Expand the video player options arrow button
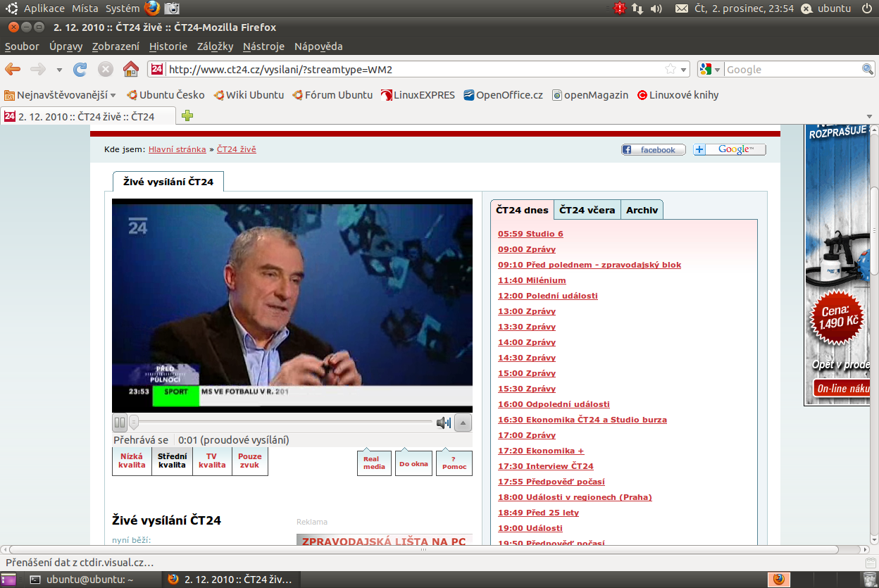Image resolution: width=879 pixels, height=588 pixels. tap(463, 423)
